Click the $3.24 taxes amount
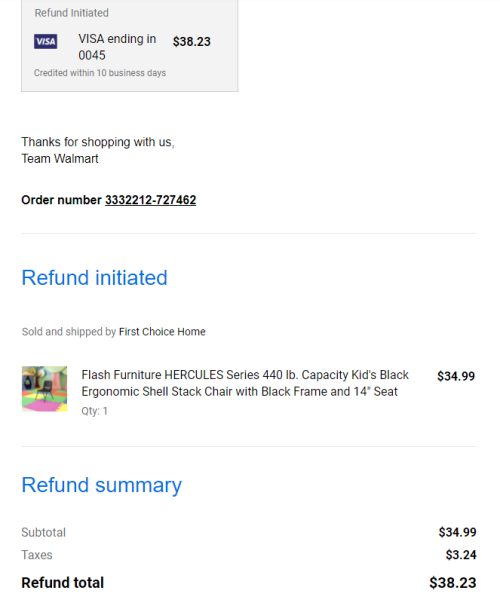The height and width of the screenshot is (615, 500). tap(461, 555)
